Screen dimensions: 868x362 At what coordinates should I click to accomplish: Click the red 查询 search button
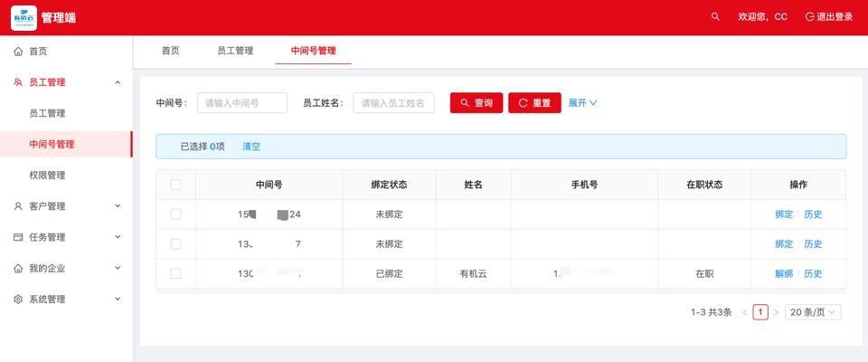tap(476, 103)
